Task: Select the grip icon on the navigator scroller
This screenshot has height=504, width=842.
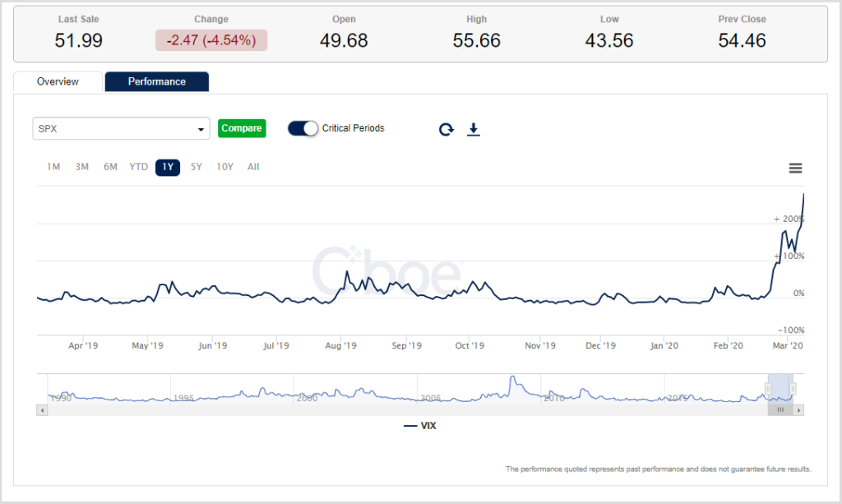Action: tap(780, 409)
